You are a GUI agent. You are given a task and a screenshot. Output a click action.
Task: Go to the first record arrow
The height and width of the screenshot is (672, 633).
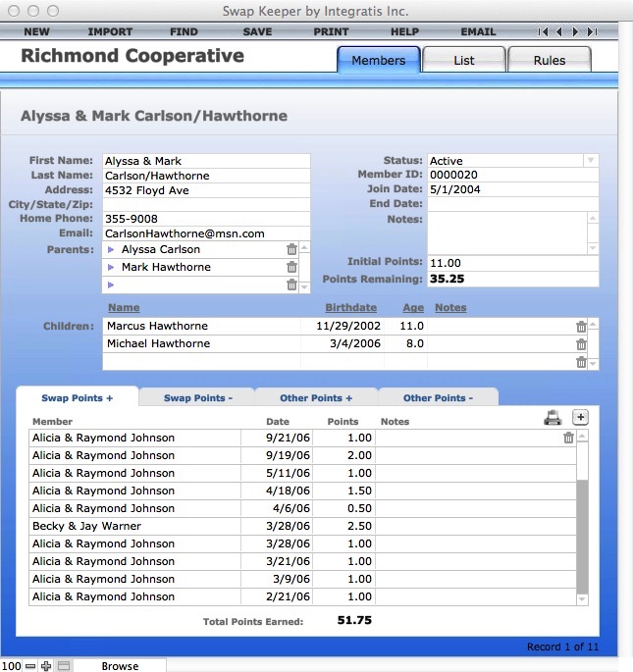[543, 31]
